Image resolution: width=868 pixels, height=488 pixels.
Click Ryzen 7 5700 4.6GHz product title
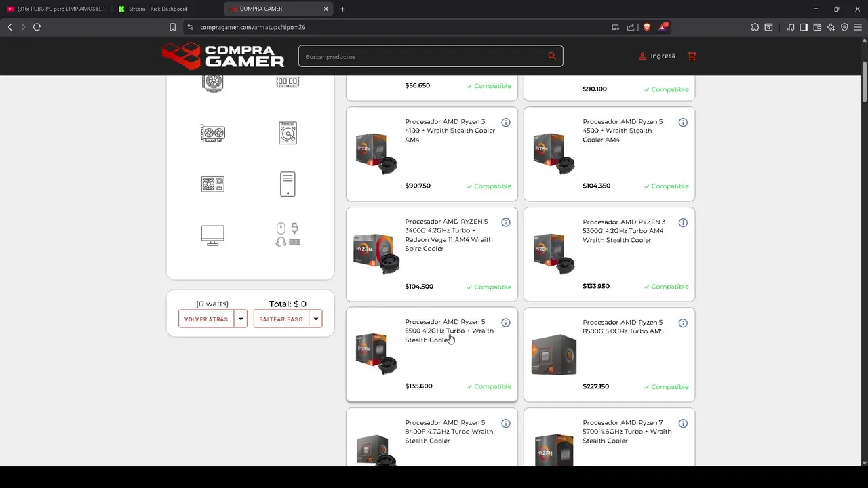click(627, 431)
